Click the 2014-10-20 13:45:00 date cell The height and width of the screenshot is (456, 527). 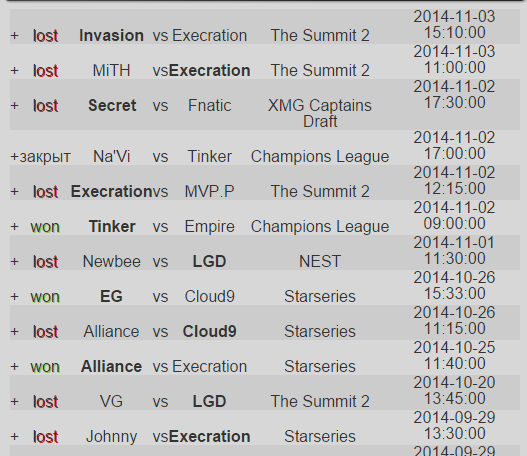(x=454, y=390)
